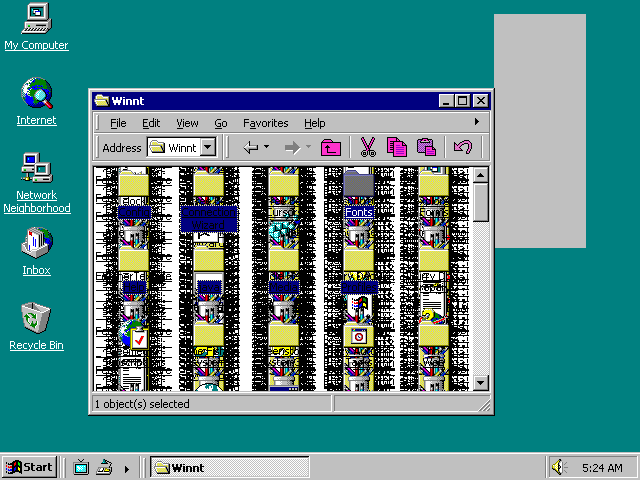Screen dimensions: 640x480
Task: Click the scrollbar up arrow
Action: (480, 176)
